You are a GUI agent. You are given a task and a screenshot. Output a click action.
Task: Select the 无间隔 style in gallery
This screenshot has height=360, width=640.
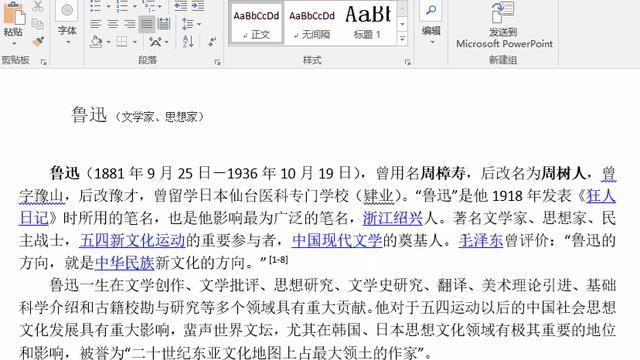(312, 22)
